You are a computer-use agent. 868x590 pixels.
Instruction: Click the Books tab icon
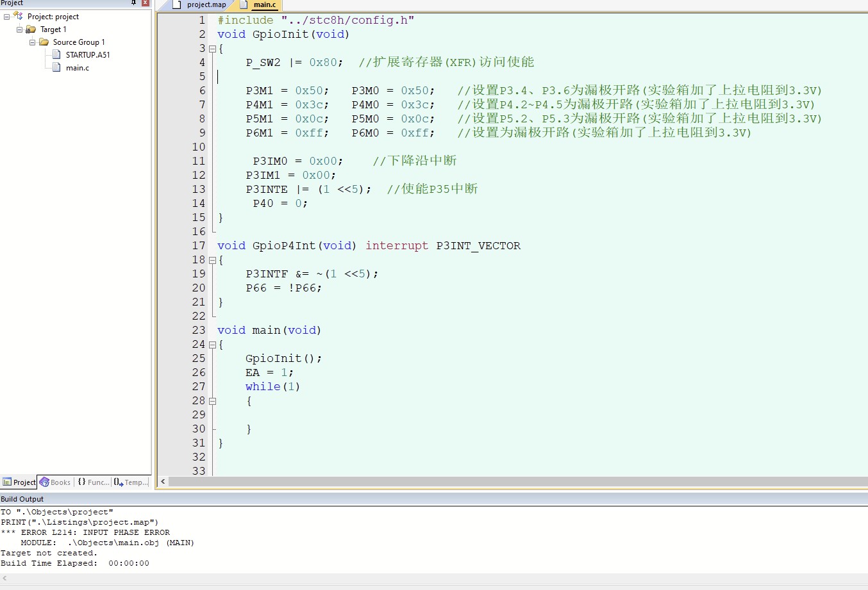[44, 482]
